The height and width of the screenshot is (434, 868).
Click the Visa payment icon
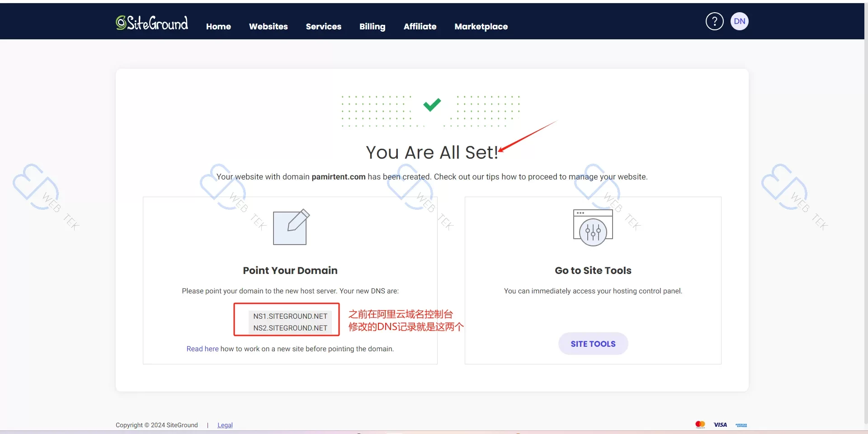(720, 425)
